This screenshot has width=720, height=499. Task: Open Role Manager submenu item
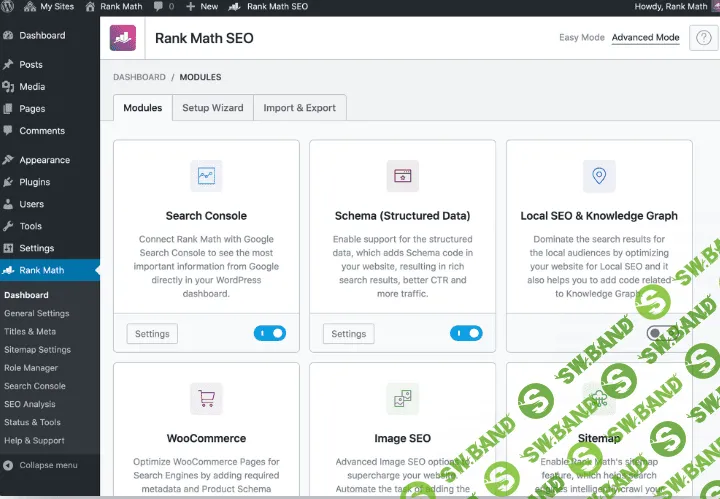click(31, 368)
